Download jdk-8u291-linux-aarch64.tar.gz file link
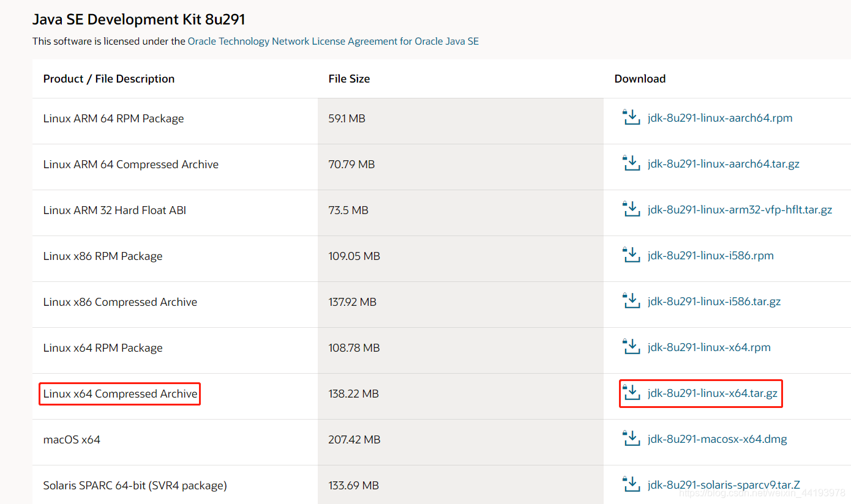851x504 pixels. pos(724,164)
